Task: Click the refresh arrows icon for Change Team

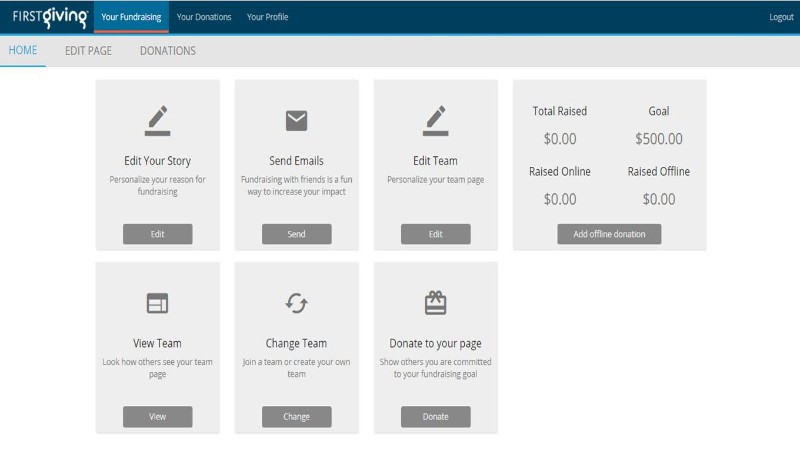Action: (x=296, y=303)
